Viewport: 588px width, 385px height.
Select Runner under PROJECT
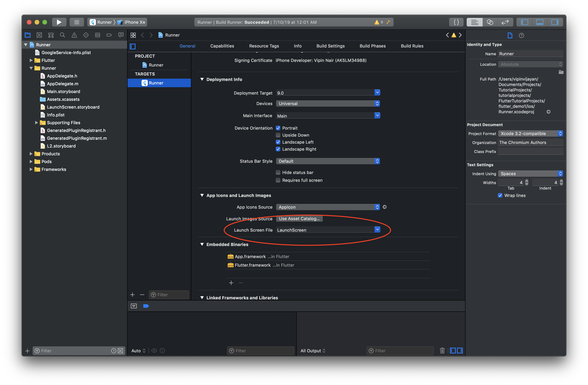pos(156,65)
